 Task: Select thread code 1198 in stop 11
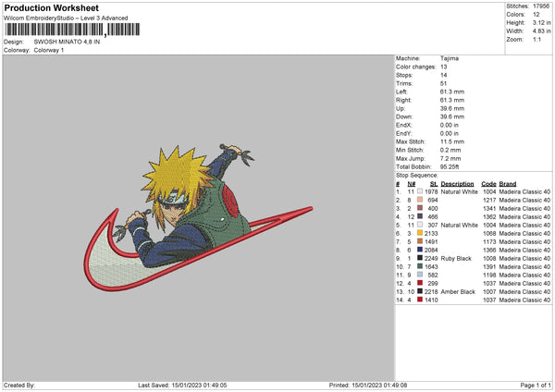(x=489, y=275)
